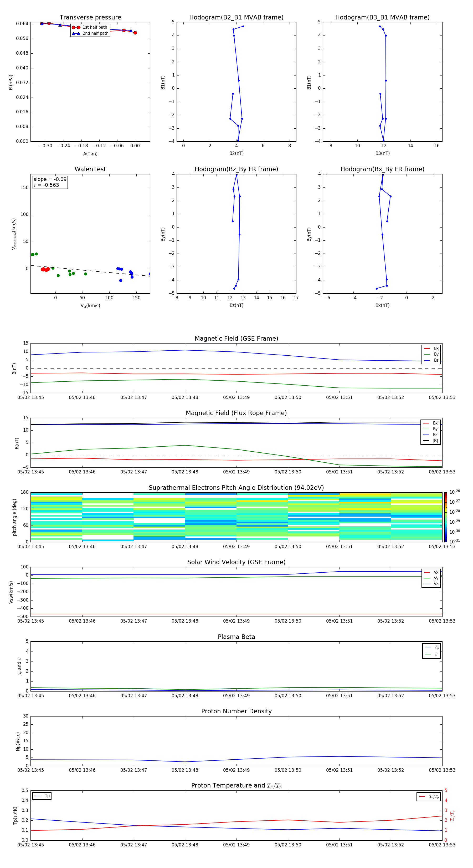Click the "Proton Number Density" title
Image resolution: width=473 pixels, height=868 pixels.
(x=236, y=711)
